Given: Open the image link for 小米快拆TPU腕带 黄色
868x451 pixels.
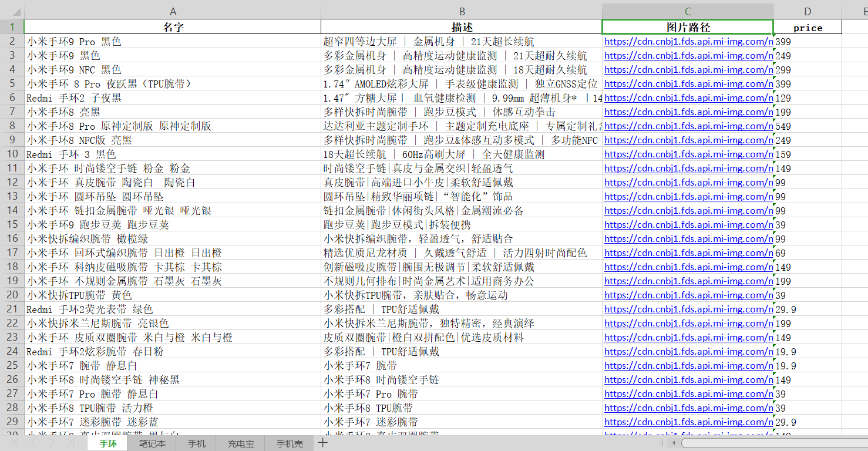Looking at the screenshot, I should click(x=688, y=295).
